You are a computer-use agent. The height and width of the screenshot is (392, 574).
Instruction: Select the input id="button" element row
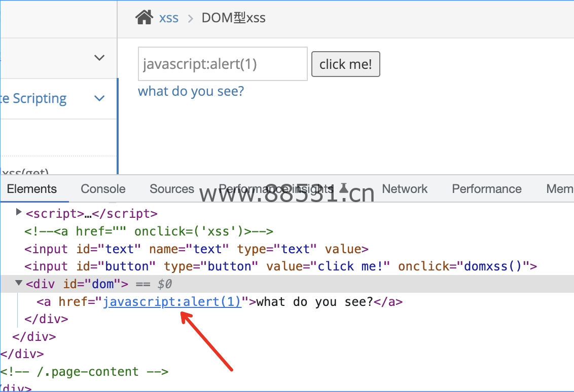[280, 266]
